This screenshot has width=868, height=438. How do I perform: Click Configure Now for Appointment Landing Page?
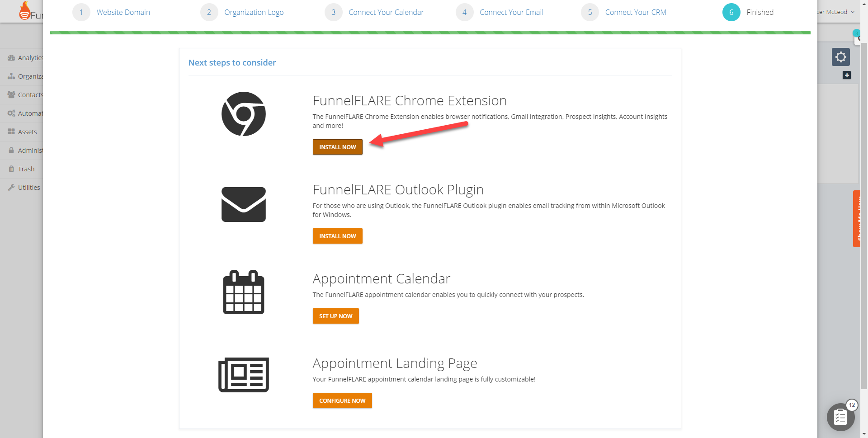[x=342, y=400]
